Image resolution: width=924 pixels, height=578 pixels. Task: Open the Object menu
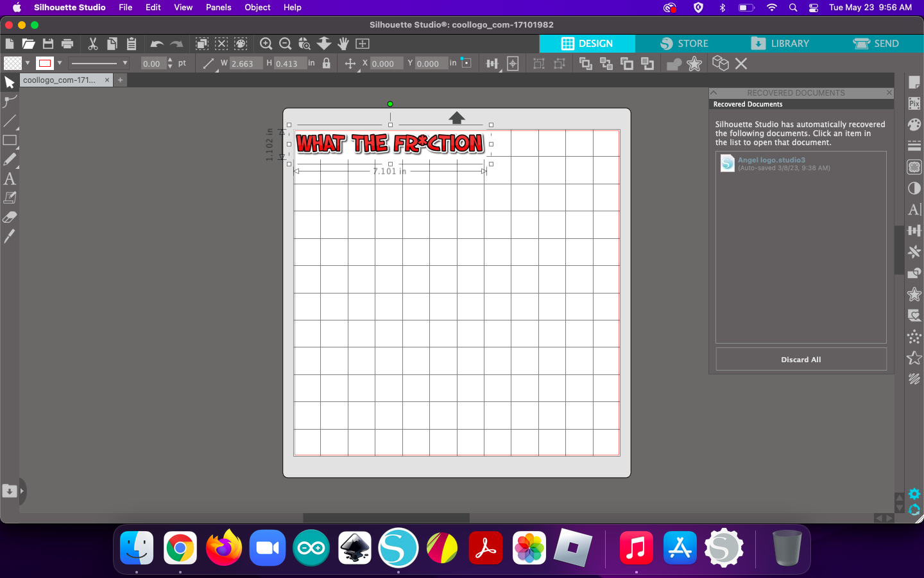[258, 7]
